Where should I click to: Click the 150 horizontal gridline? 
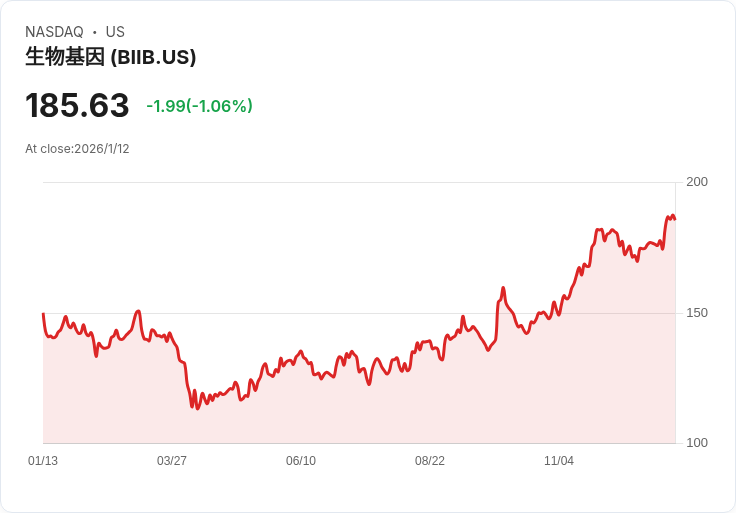coord(359,313)
